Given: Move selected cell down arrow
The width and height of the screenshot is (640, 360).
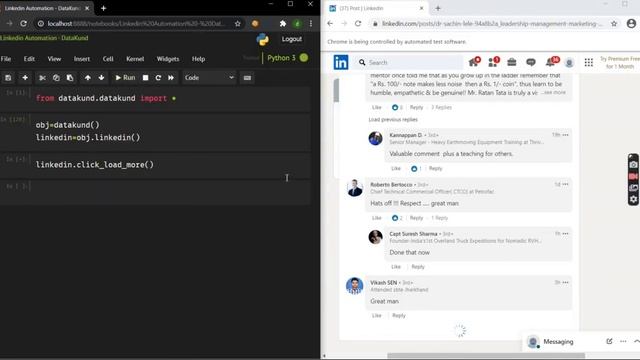Looking at the screenshot, I should click(101, 78).
